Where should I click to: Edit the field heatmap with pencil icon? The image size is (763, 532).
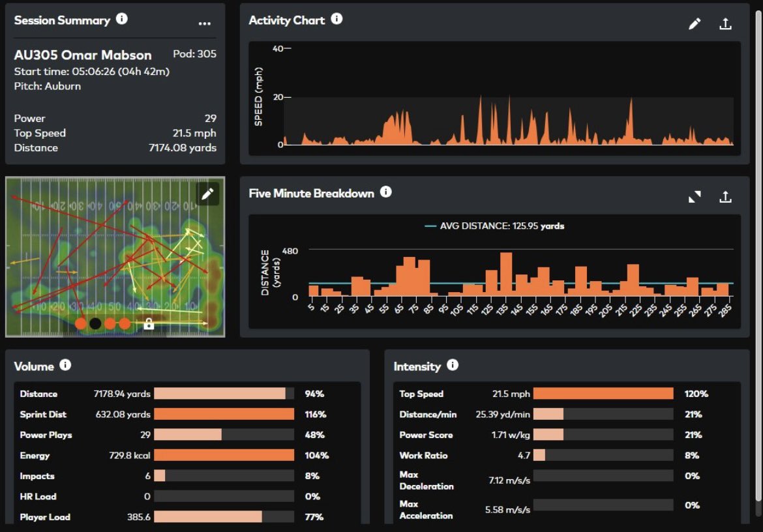208,194
